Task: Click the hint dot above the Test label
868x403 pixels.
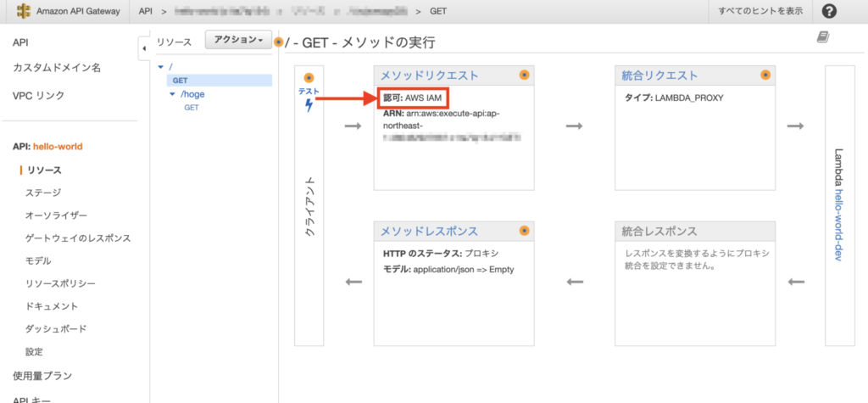Action: click(309, 78)
